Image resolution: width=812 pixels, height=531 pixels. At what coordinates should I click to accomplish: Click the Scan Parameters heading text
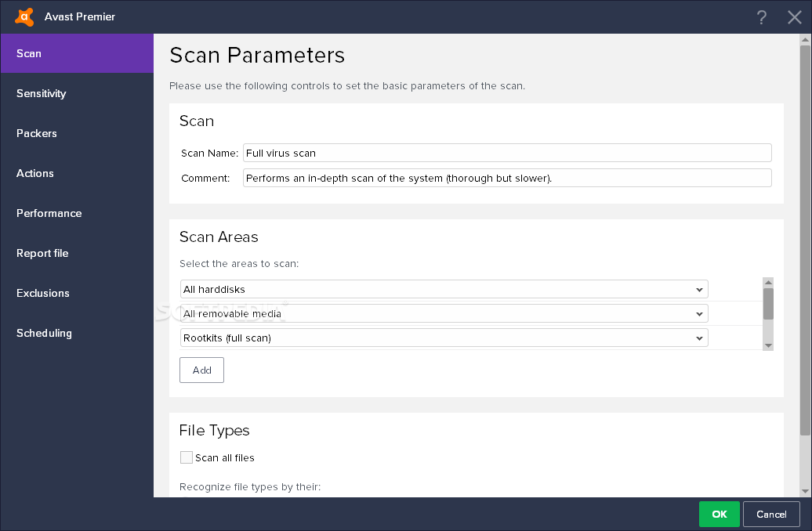pos(257,56)
